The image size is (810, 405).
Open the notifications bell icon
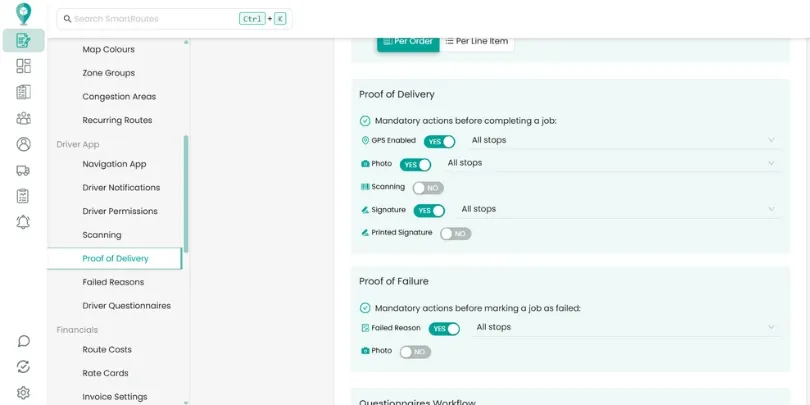(23, 222)
